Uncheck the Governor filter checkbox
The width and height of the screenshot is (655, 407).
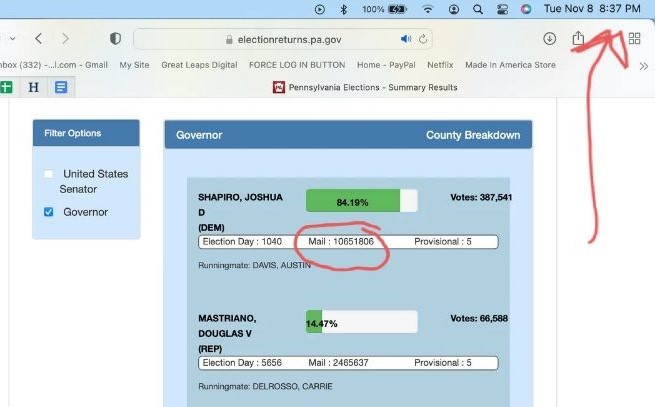click(48, 212)
